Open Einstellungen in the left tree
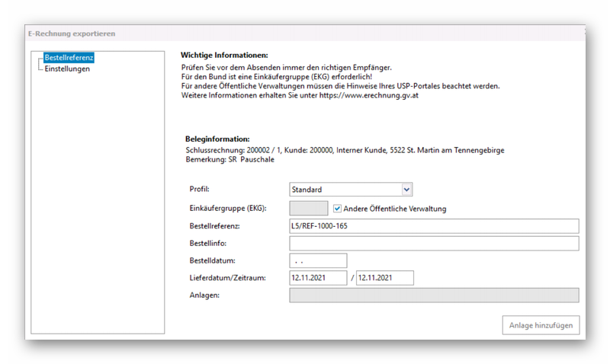The height and width of the screenshot is (364, 610). click(x=67, y=69)
